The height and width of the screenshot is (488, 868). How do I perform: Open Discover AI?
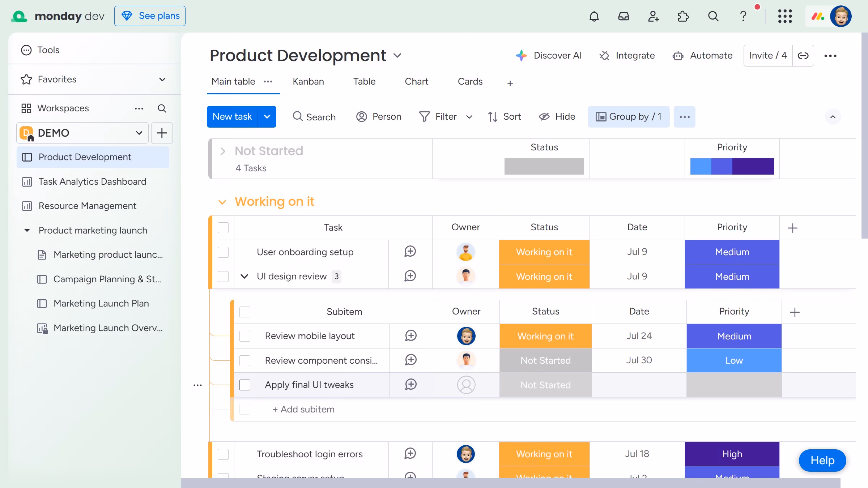point(548,56)
